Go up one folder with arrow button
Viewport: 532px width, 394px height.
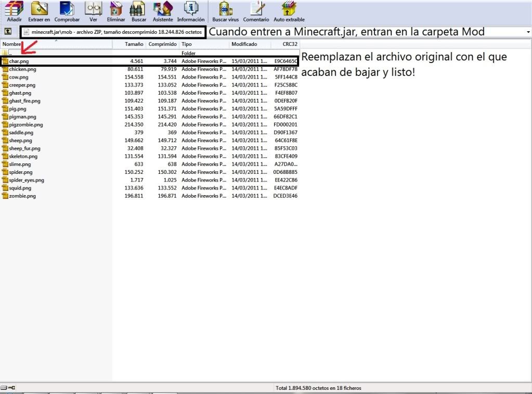pos(8,32)
